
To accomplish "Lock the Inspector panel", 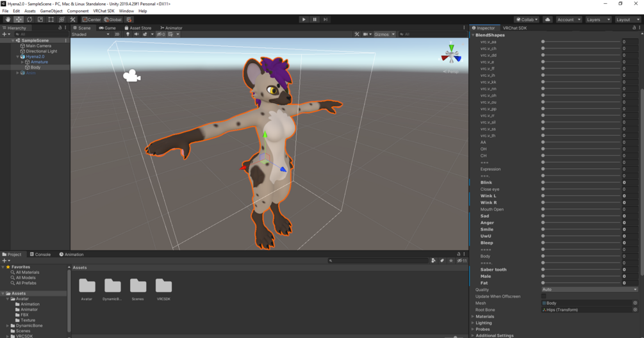I will 634,28.
